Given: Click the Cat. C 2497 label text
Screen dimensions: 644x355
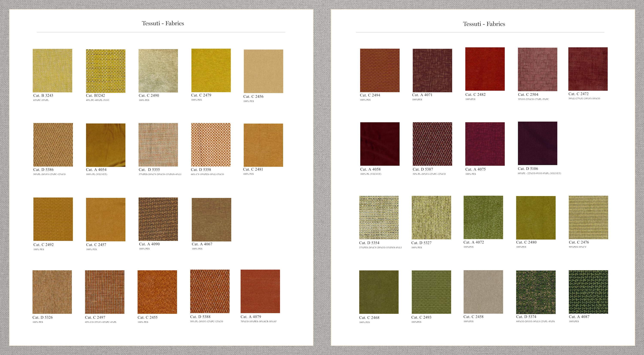Looking at the screenshot, I should coord(95,317).
